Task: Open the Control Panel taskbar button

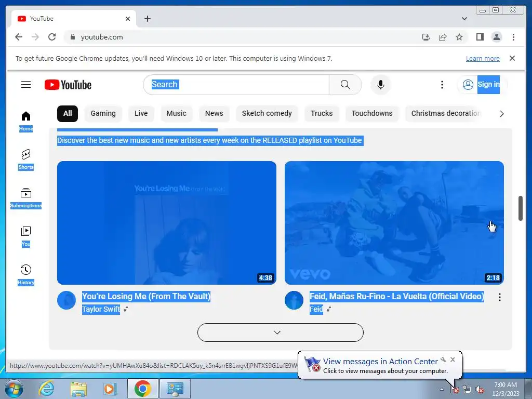Action: [175, 389]
